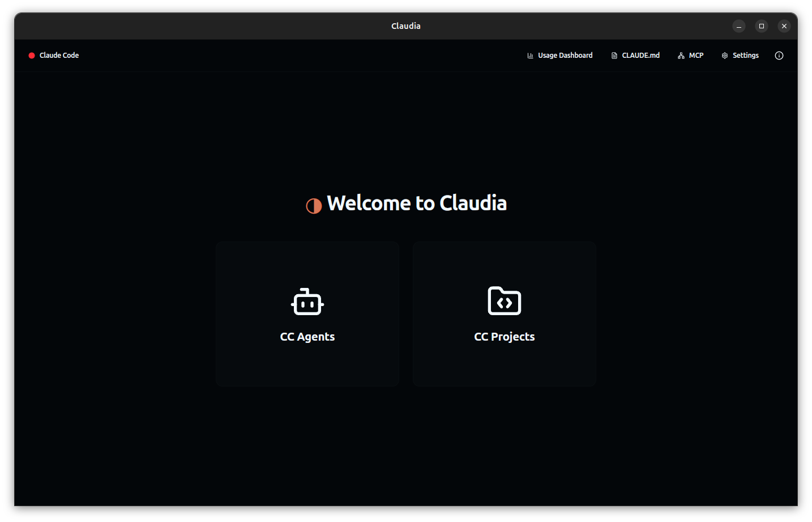Image resolution: width=812 pixels, height=522 pixels.
Task: Maximize the Claudia window
Action: click(x=761, y=26)
